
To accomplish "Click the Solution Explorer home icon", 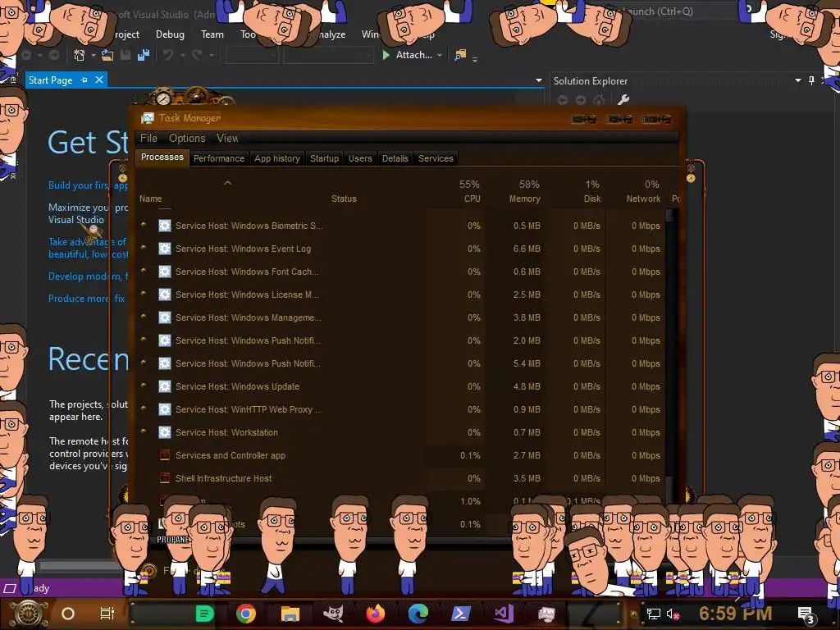I will coord(600,99).
